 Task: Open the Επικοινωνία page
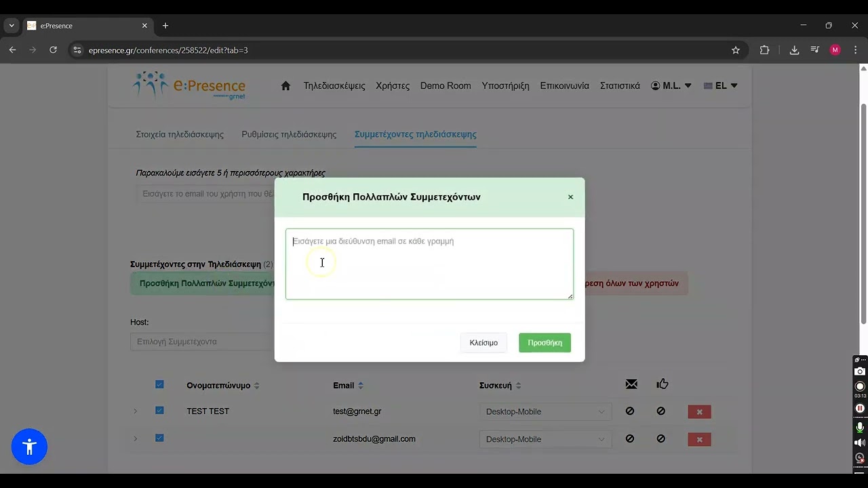564,86
